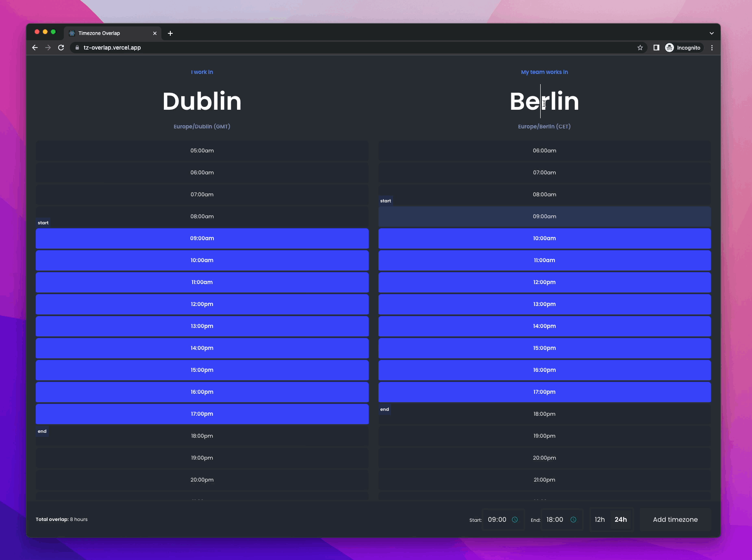Click the clock icon in End time
This screenshot has height=560, width=752.
(x=573, y=519)
